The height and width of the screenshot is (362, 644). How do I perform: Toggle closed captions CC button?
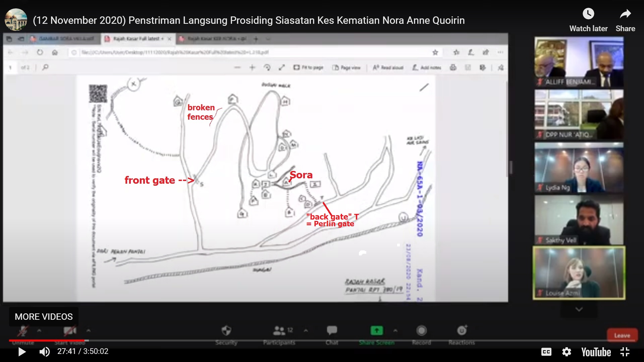tap(546, 352)
